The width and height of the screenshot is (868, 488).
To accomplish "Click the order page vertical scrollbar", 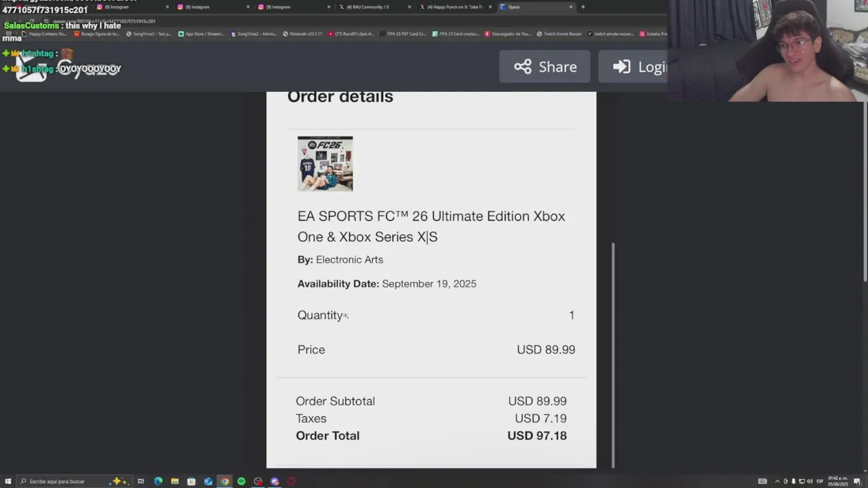I will tap(613, 355).
